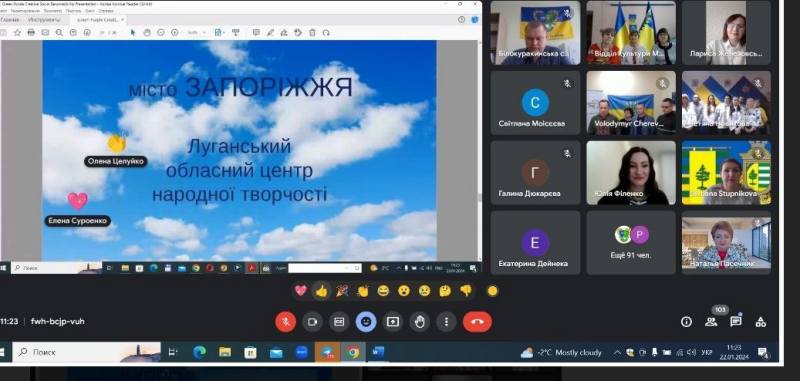Screen dimensions: 800x381
Task: Send the party popper reaction
Action: click(x=342, y=291)
